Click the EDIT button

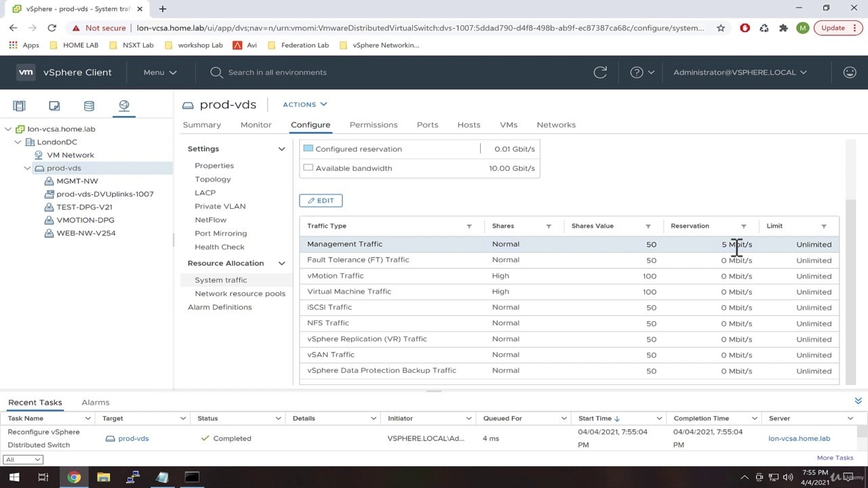point(321,201)
